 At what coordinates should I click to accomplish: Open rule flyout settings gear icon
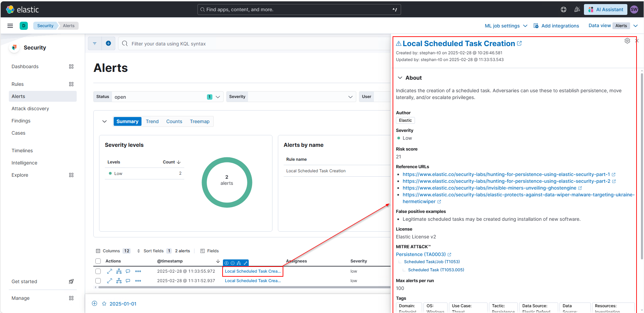(x=627, y=41)
